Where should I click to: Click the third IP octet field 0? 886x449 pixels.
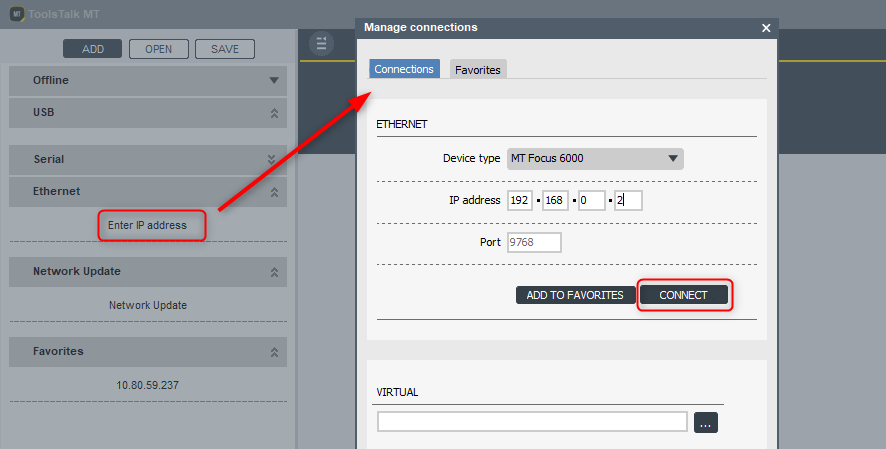(592, 200)
